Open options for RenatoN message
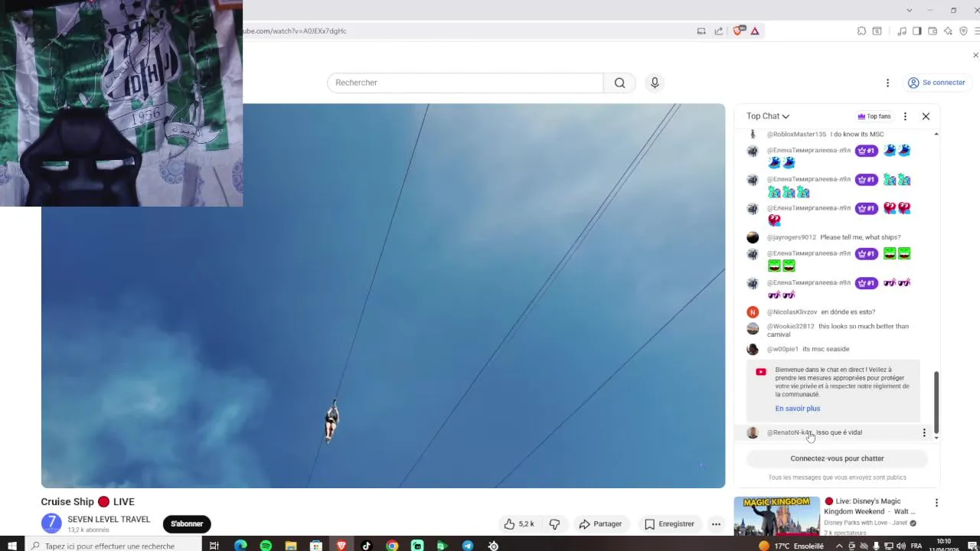Viewport: 980px width, 551px height. tap(924, 432)
